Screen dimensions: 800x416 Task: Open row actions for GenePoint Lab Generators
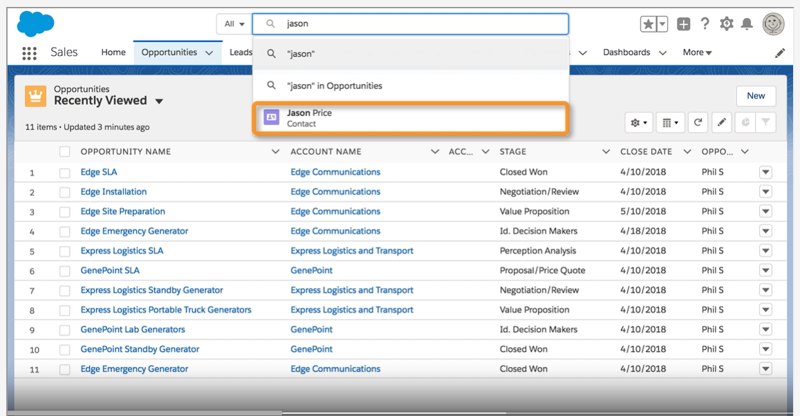(x=765, y=330)
